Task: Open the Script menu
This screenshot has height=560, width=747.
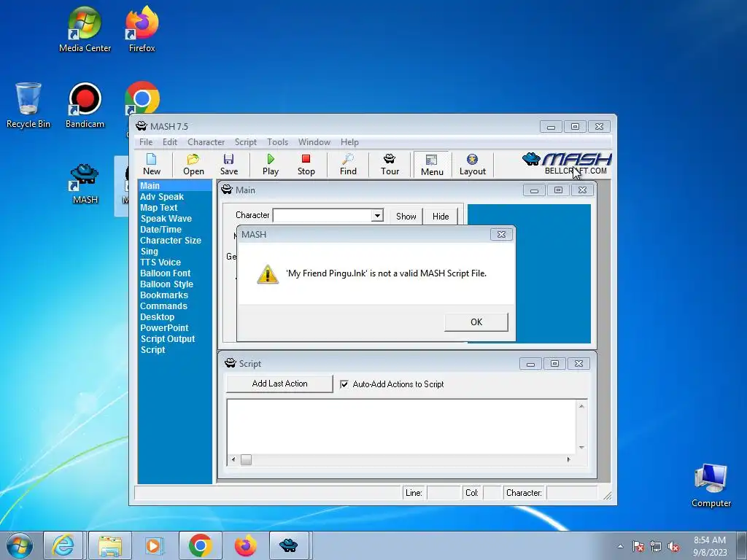Action: (x=245, y=142)
